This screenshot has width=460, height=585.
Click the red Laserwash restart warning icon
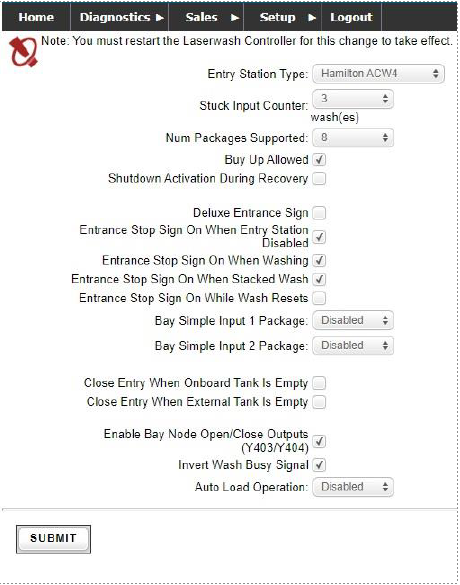click(x=23, y=52)
